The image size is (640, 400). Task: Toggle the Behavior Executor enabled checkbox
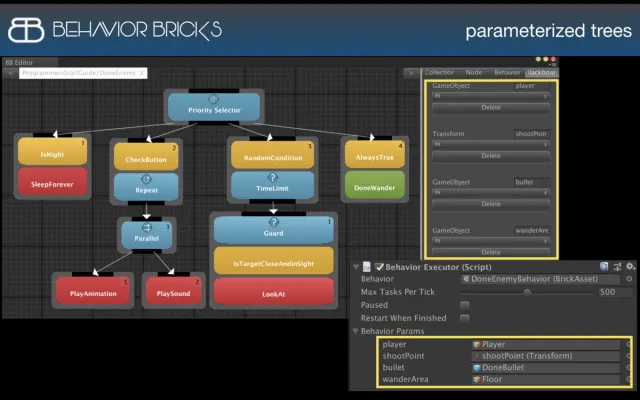(x=380, y=267)
